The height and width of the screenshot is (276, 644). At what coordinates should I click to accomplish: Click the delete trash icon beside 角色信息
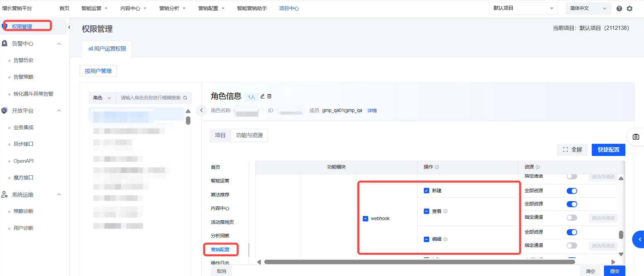pos(269,96)
